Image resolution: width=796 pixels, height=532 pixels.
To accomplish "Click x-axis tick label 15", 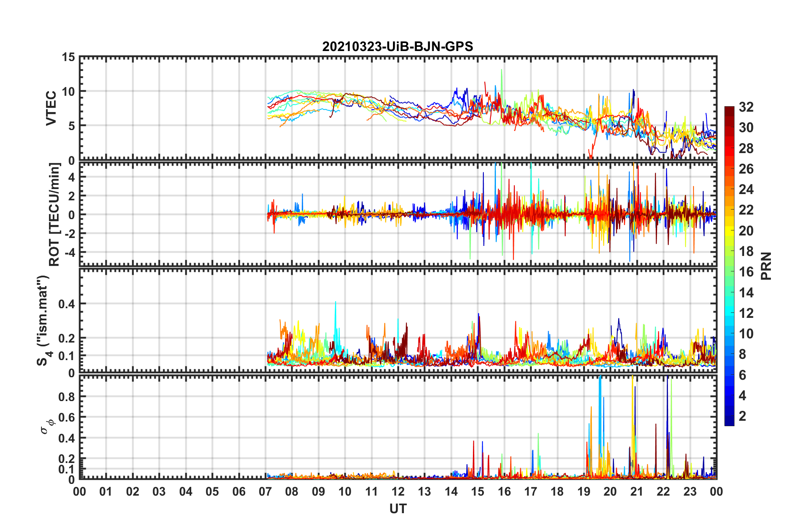I will (478, 491).
